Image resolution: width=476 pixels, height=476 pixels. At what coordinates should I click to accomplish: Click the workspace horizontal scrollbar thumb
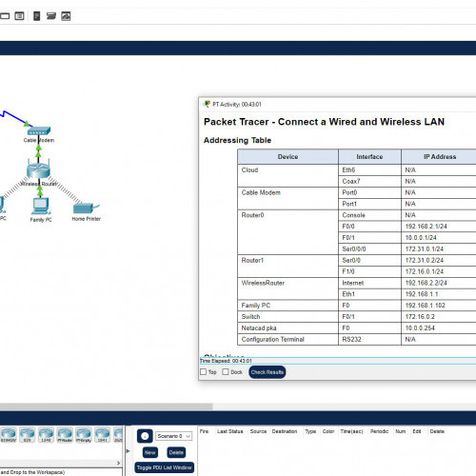tap(106, 407)
